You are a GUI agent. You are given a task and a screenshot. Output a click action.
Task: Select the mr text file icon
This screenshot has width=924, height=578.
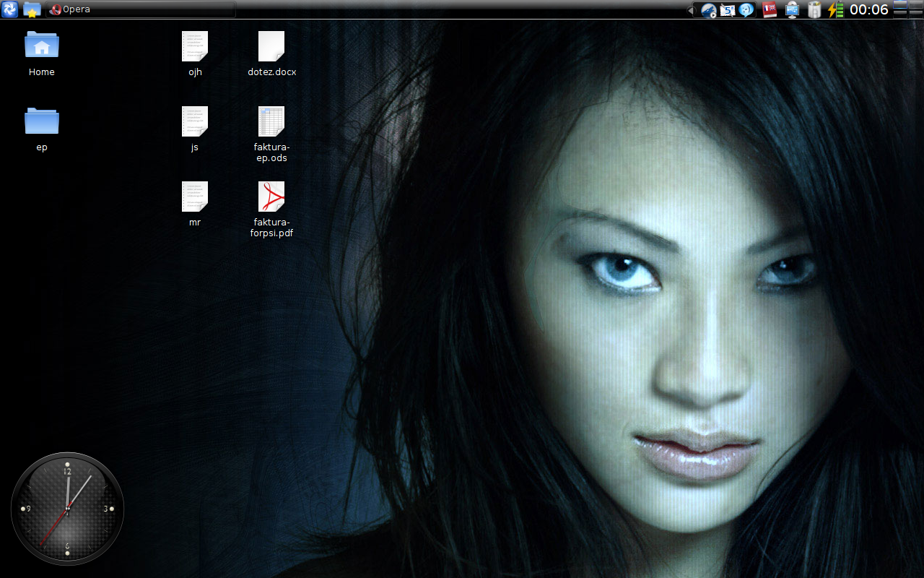[195, 197]
